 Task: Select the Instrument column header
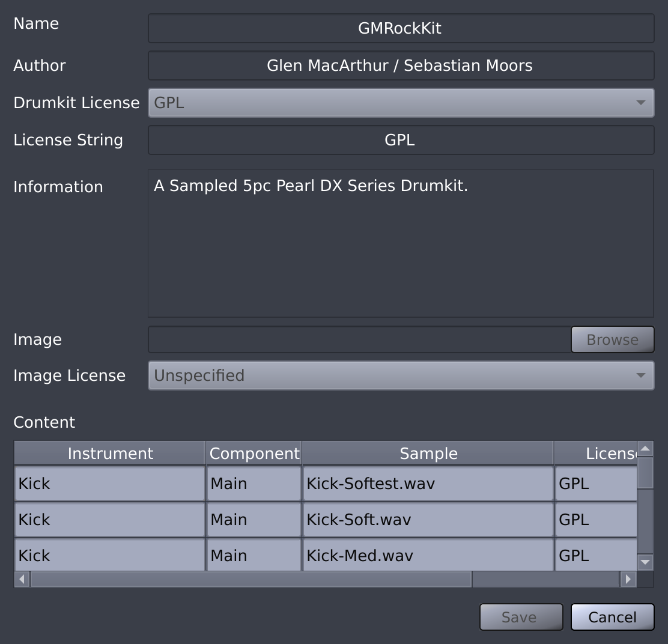(110, 454)
